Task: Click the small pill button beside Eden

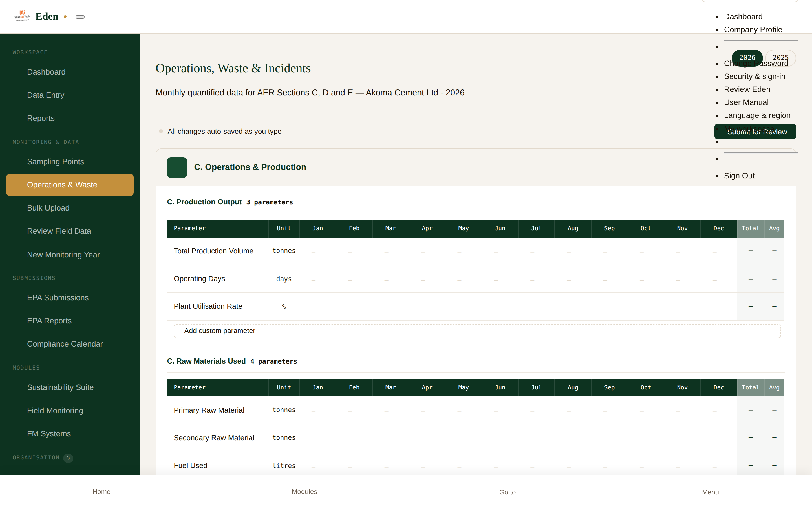Action: 80,17
